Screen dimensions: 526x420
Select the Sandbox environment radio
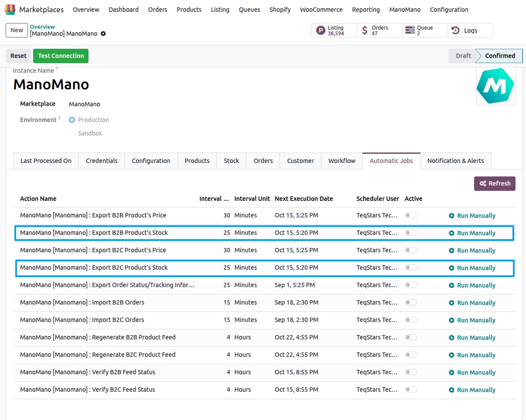[72, 133]
